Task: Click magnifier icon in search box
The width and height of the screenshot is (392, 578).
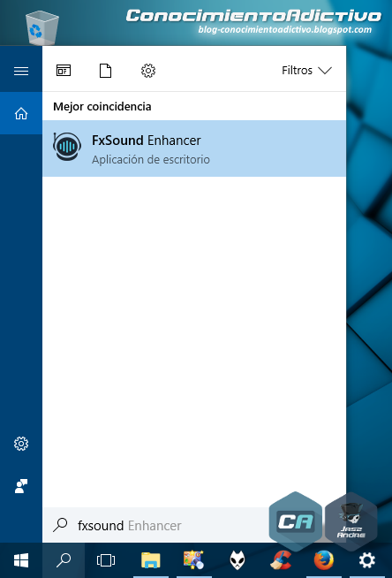Action: tap(60, 525)
